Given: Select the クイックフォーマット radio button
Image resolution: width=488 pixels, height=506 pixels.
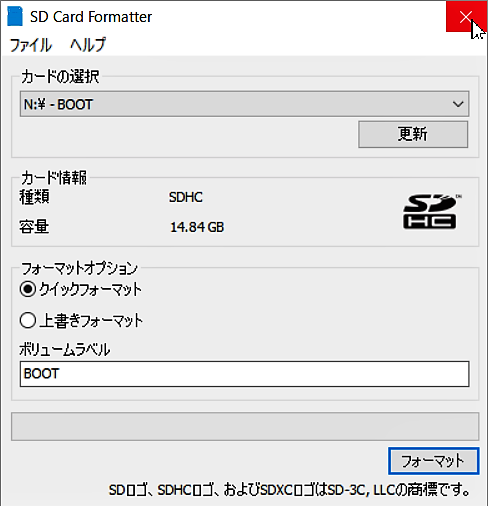Looking at the screenshot, I should pos(28,289).
